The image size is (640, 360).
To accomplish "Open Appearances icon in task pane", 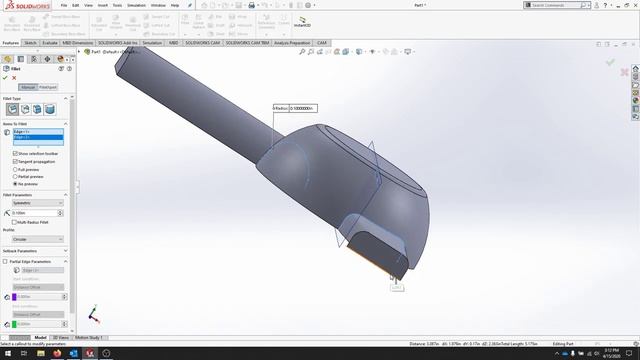I will (x=636, y=100).
